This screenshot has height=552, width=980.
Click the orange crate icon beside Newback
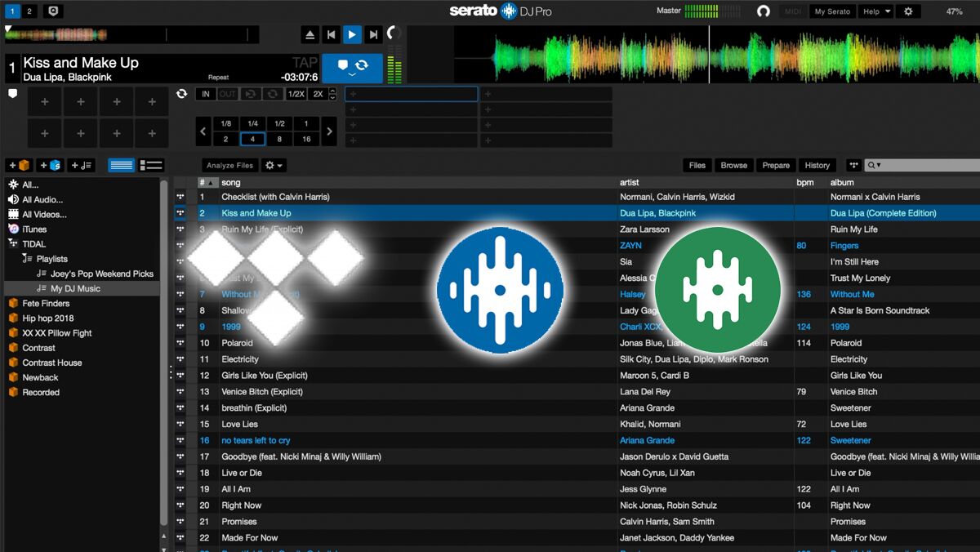tap(13, 377)
